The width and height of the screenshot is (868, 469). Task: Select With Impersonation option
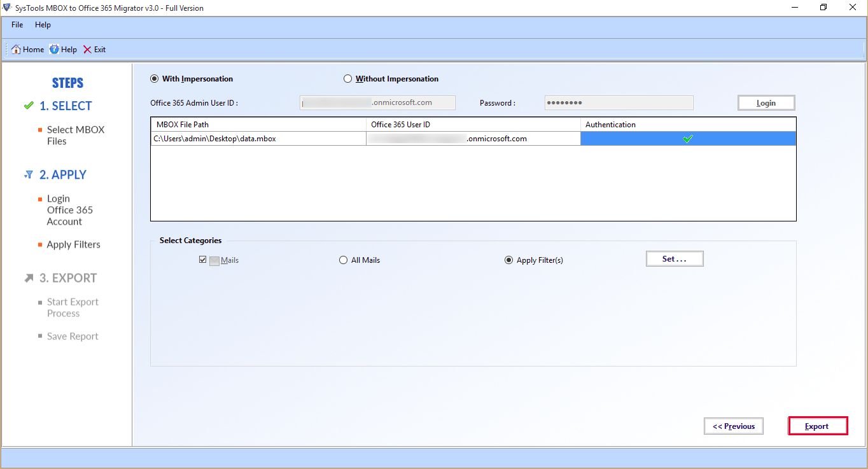(x=192, y=79)
